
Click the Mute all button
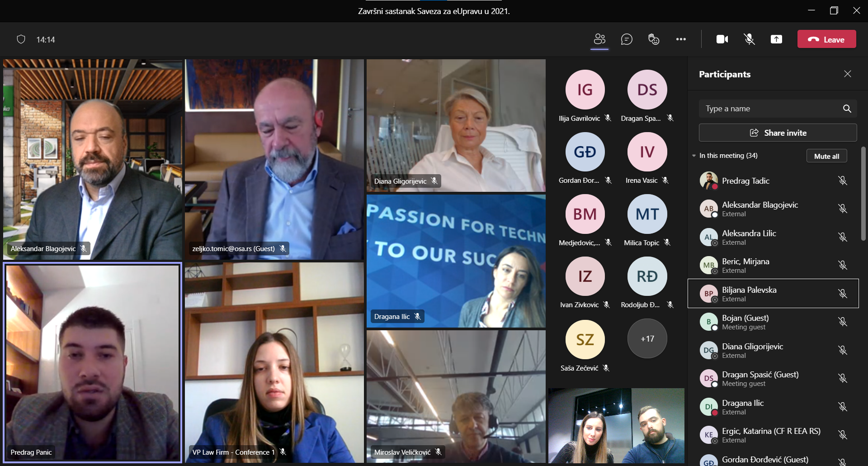pyautogui.click(x=827, y=156)
